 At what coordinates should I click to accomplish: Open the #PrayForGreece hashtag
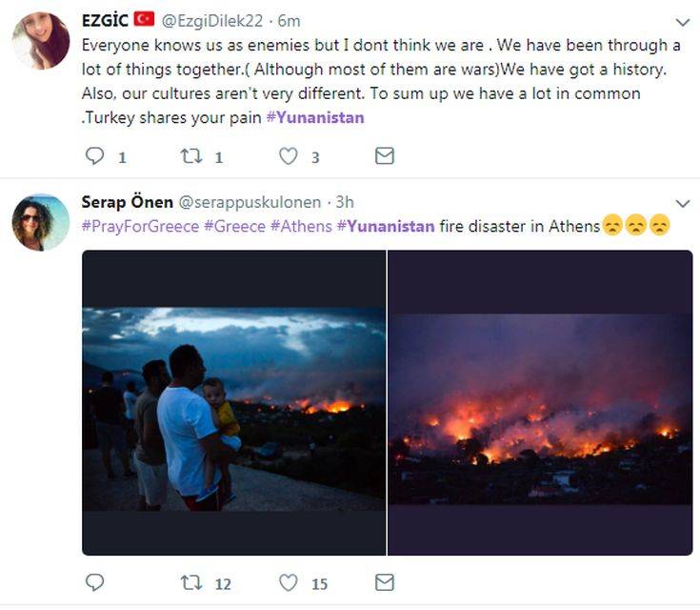(140, 226)
